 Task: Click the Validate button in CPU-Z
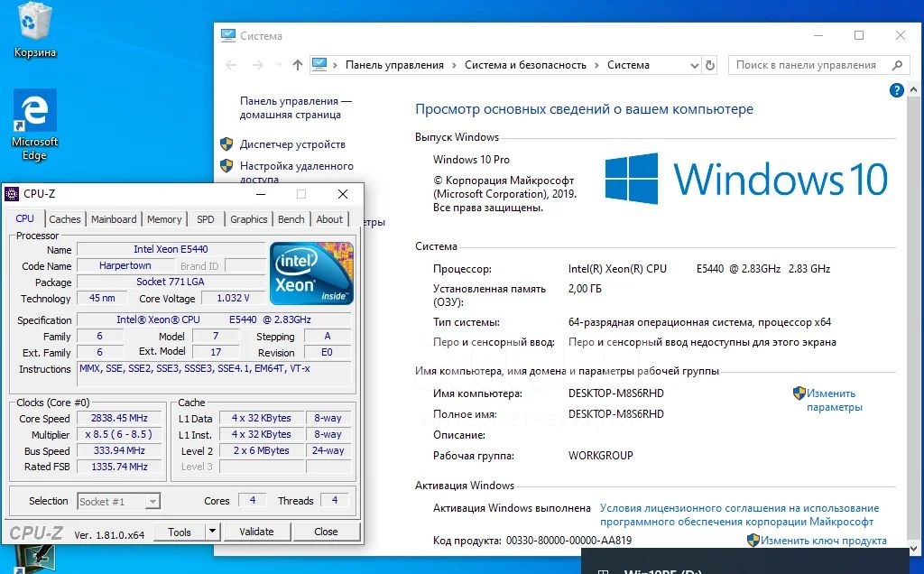256,532
